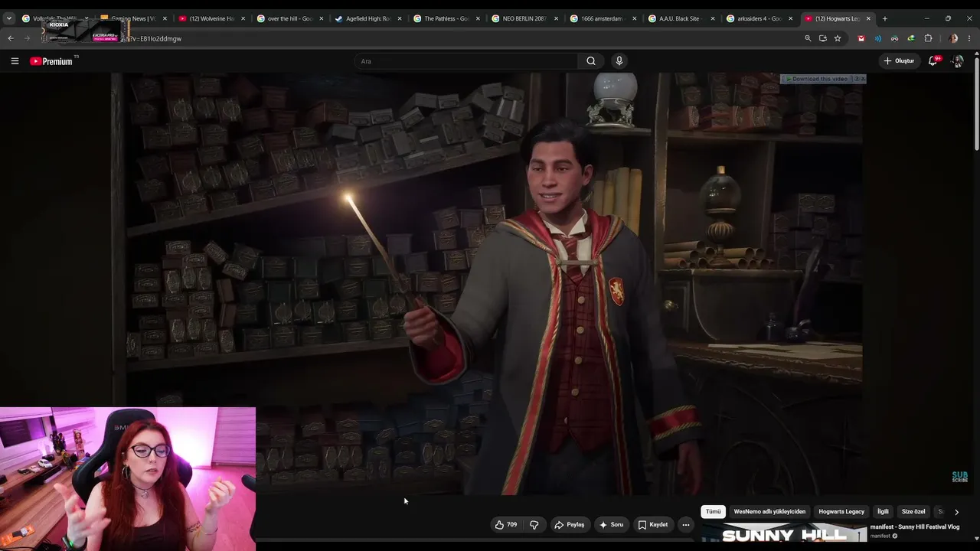
Task: Go to YouTube Premium home logo
Action: click(51, 61)
